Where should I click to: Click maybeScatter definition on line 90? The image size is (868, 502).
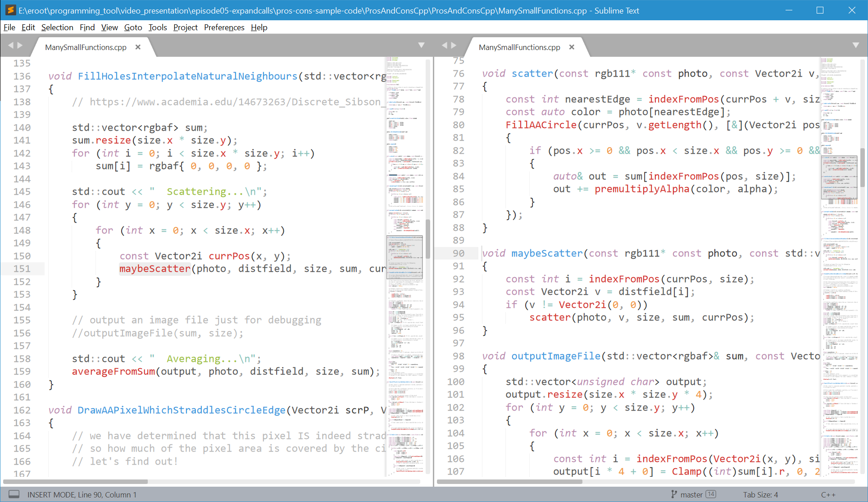pyautogui.click(x=547, y=254)
